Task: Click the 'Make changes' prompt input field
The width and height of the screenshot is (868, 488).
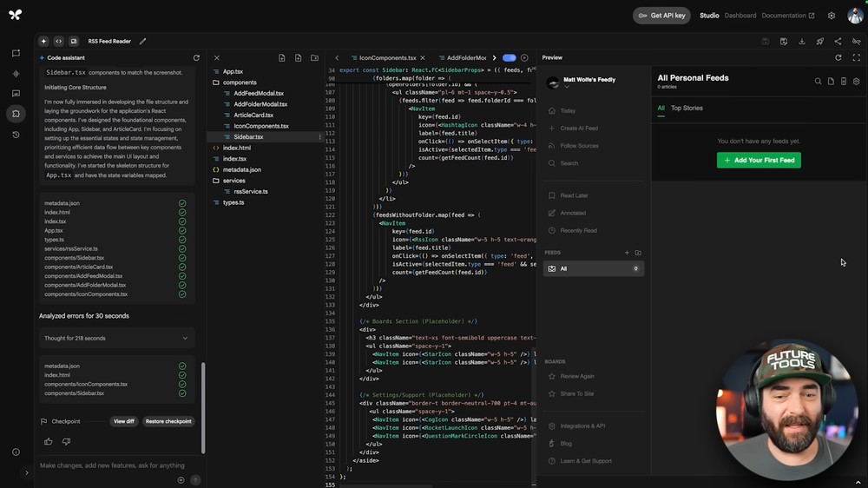Action: (x=112, y=465)
